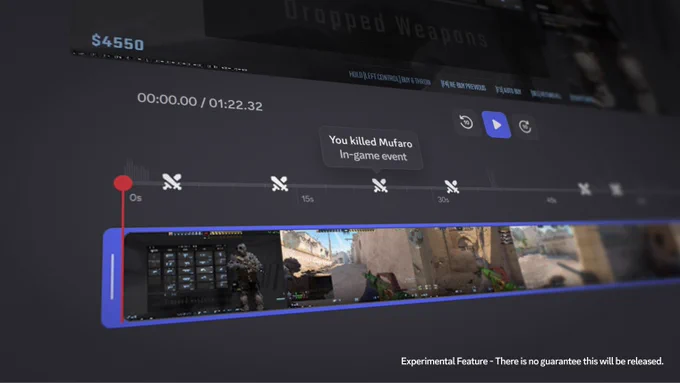680x383 pixels.
Task: Click the "Dropped Weapons" heading
Action: coord(386,23)
